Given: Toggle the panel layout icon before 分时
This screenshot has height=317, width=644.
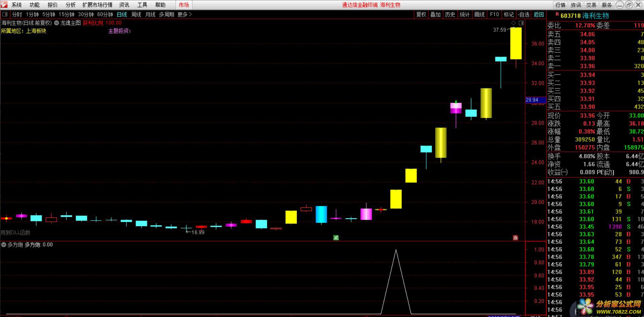Looking at the screenshot, I should pyautogui.click(x=5, y=14).
